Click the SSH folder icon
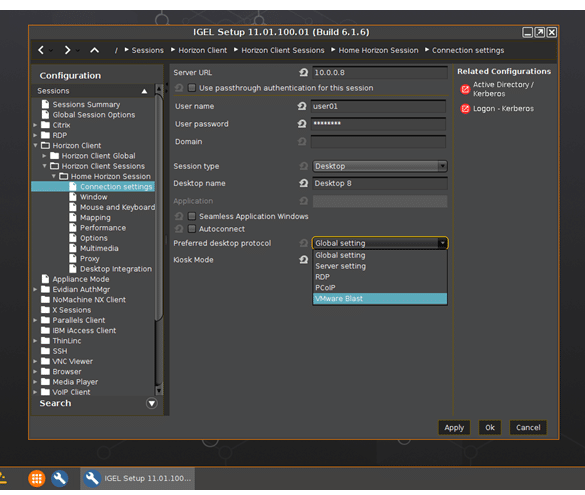 click(x=46, y=351)
